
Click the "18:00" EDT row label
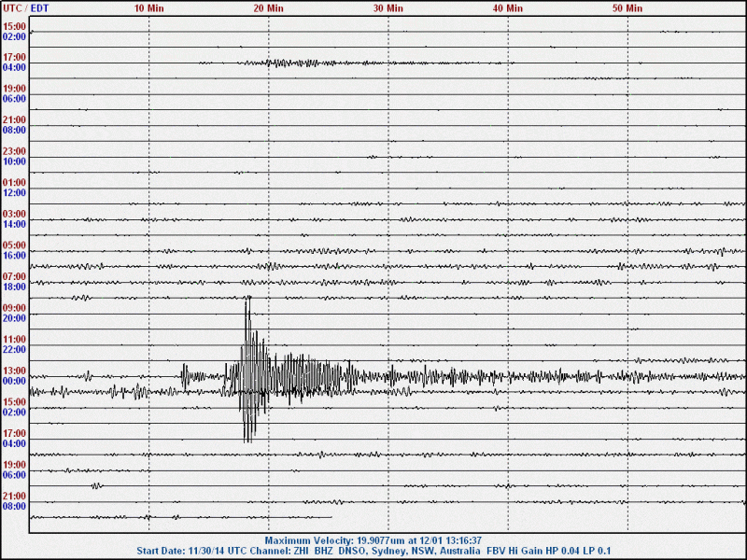click(14, 287)
